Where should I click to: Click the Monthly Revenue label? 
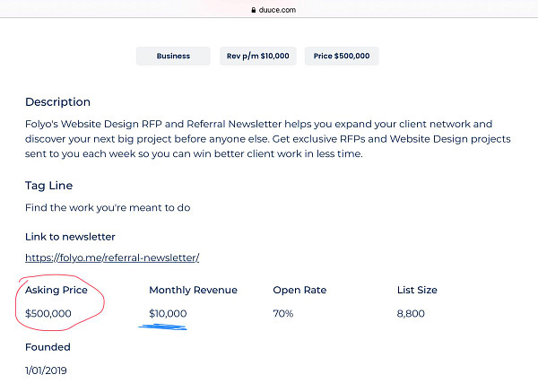(193, 290)
